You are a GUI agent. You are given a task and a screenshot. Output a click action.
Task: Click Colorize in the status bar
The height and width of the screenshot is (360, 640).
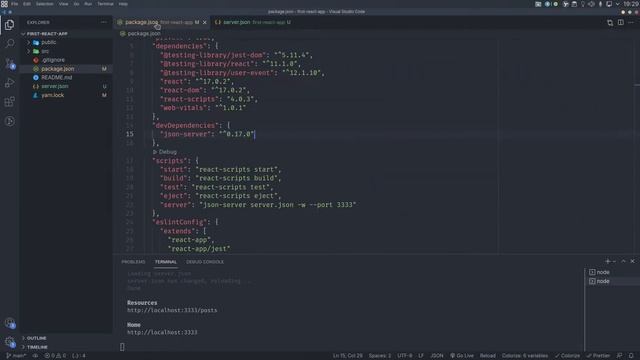567,356
